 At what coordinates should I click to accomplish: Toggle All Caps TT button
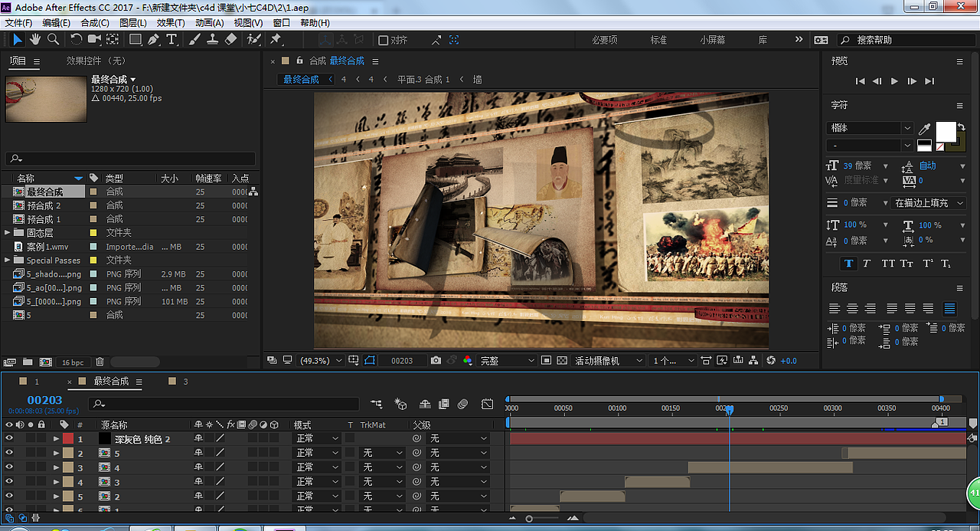tap(888, 263)
